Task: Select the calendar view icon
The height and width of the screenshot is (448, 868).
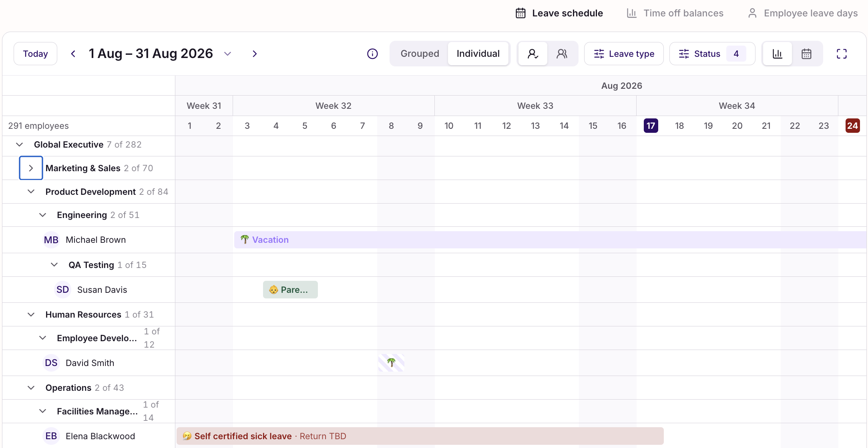Action: point(806,54)
